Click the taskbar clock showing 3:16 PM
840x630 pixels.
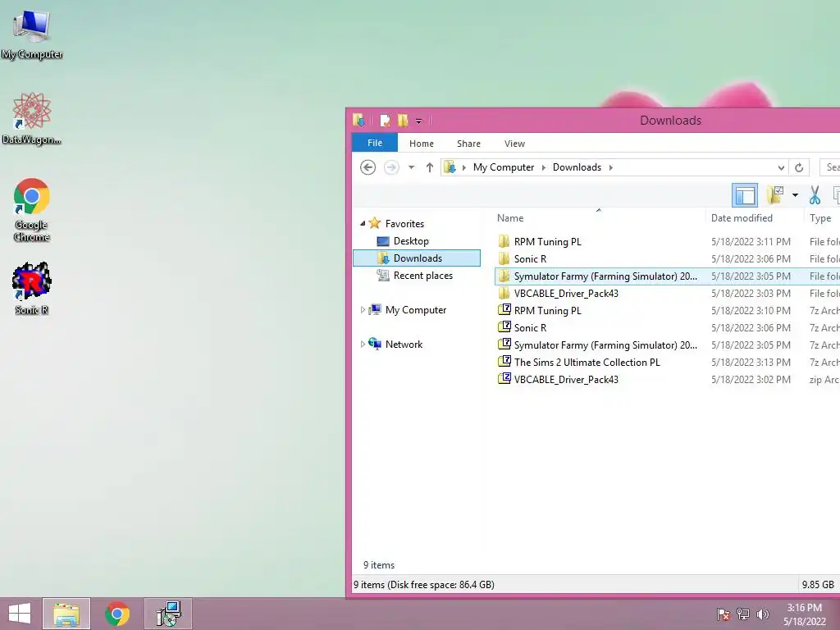click(804, 614)
